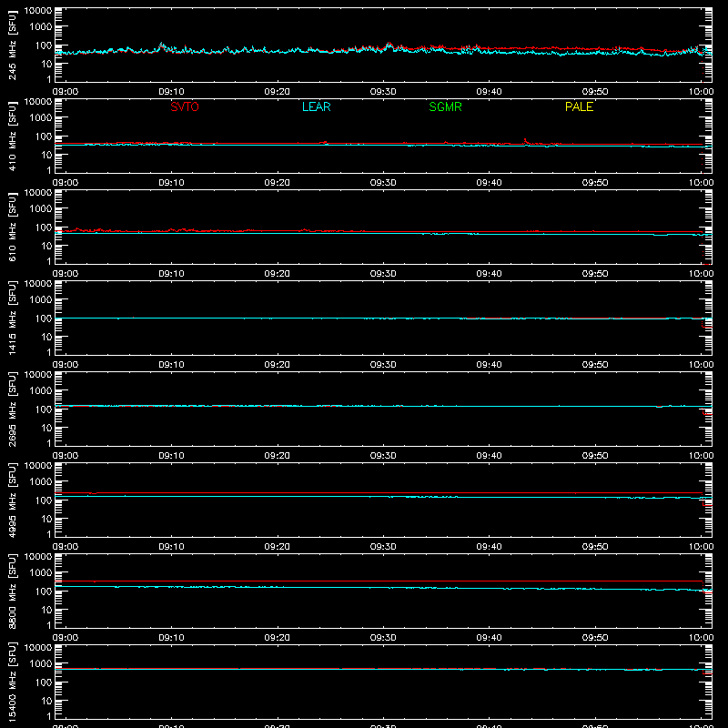Select the 410 MHz [SFU] axis title
The width and height of the screenshot is (728, 728).
coord(12,136)
